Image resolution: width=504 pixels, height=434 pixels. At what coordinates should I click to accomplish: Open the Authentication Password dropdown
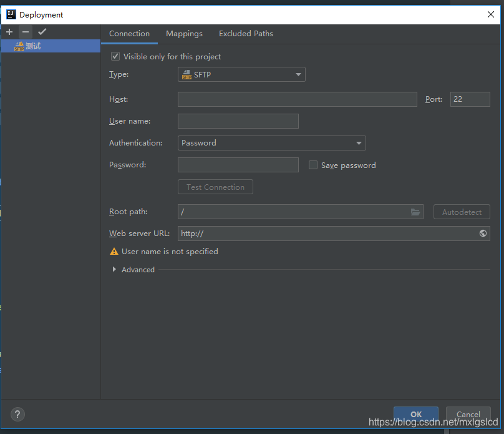point(271,143)
